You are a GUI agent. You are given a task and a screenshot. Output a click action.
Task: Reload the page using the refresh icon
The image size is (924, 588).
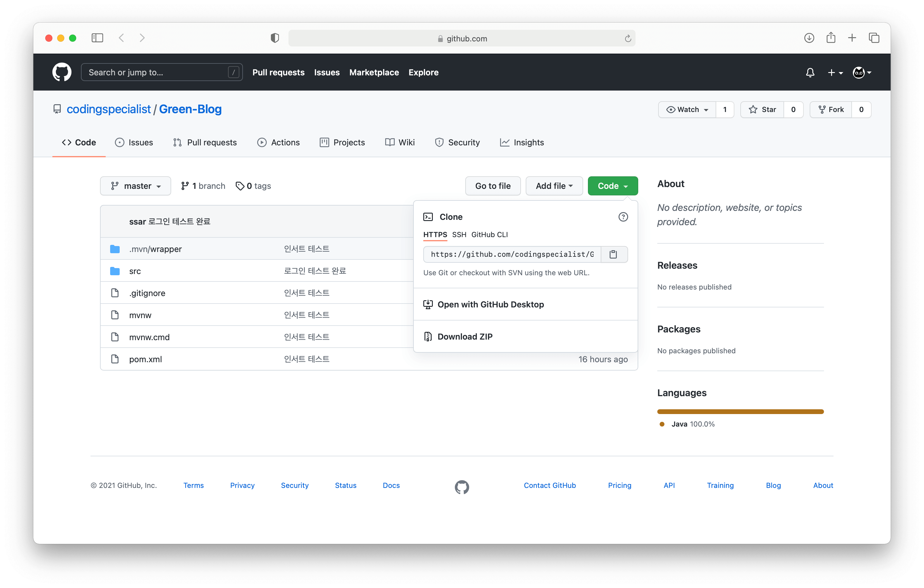628,38
